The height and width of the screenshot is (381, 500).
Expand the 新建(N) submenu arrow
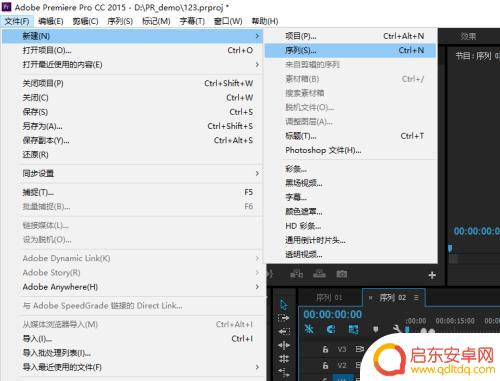click(x=257, y=36)
